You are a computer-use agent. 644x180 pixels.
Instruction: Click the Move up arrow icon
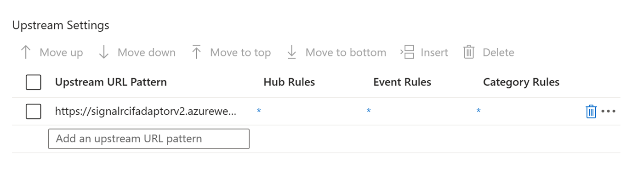pyautogui.click(x=26, y=52)
